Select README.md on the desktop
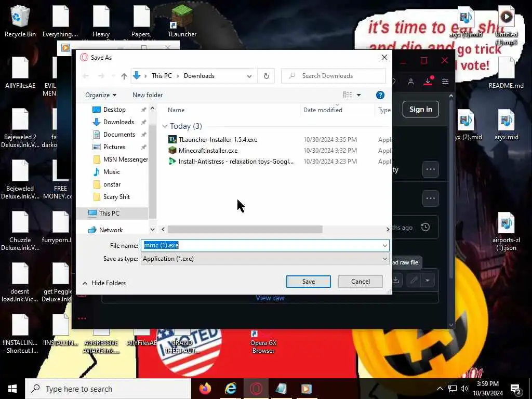 coord(506,73)
